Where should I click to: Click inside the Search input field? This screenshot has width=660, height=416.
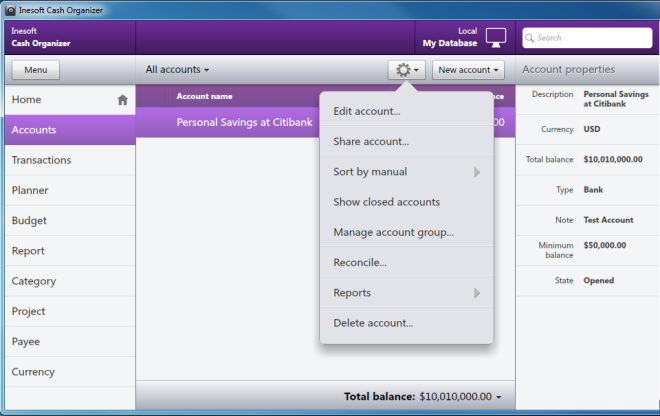pos(587,38)
